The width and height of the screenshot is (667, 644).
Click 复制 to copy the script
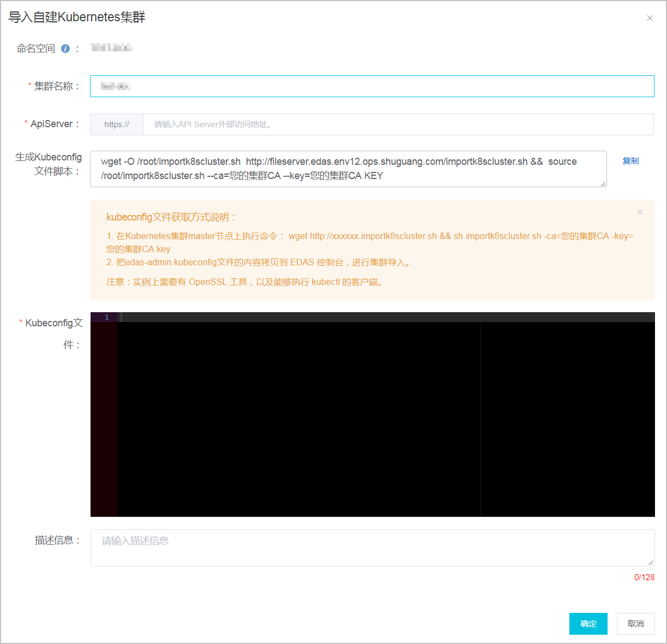click(630, 161)
